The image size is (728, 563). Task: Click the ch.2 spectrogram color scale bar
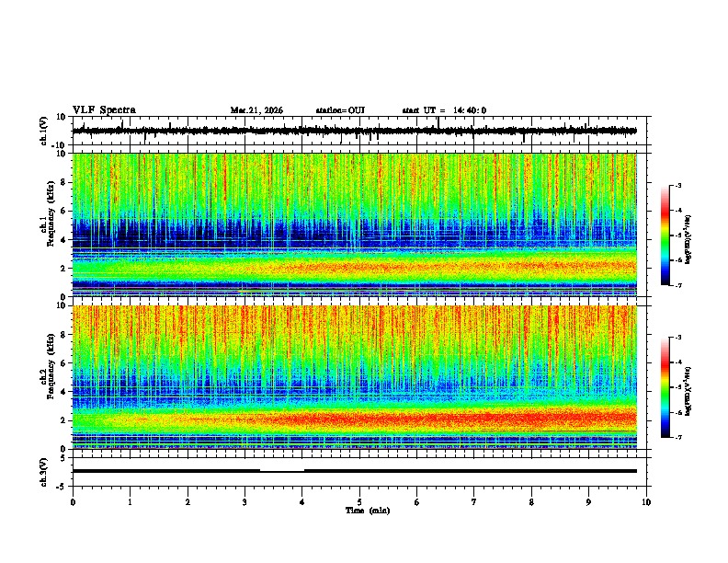665,387
